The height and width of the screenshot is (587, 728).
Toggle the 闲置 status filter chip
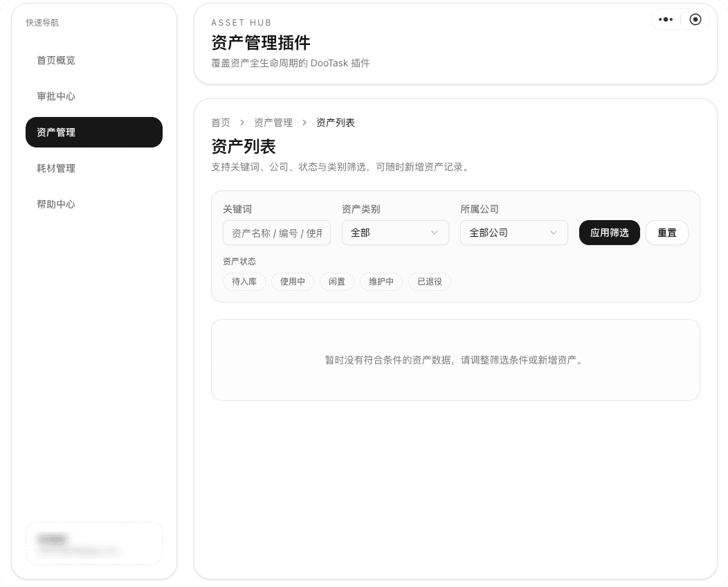(x=337, y=282)
